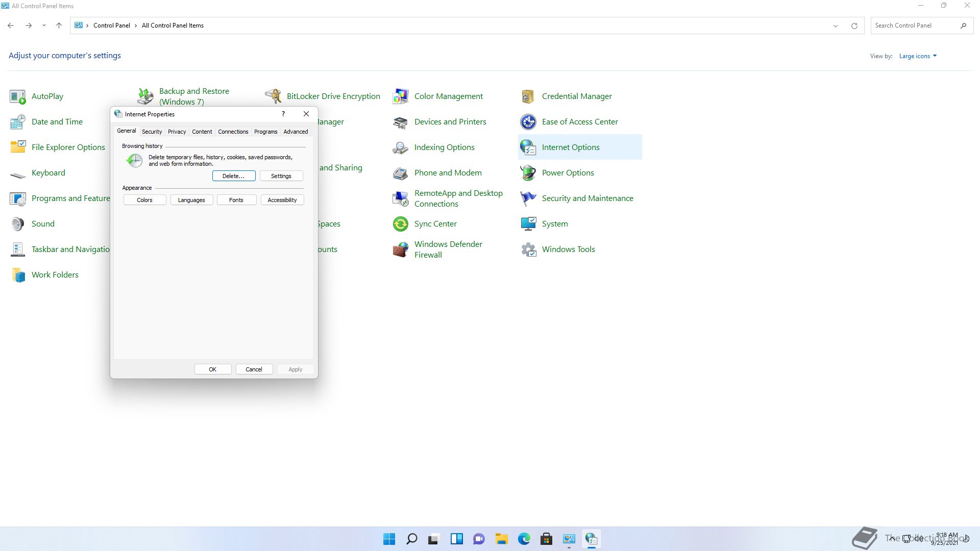The image size is (980, 551).
Task: Open the Phone and Modem icon
Action: point(401,173)
